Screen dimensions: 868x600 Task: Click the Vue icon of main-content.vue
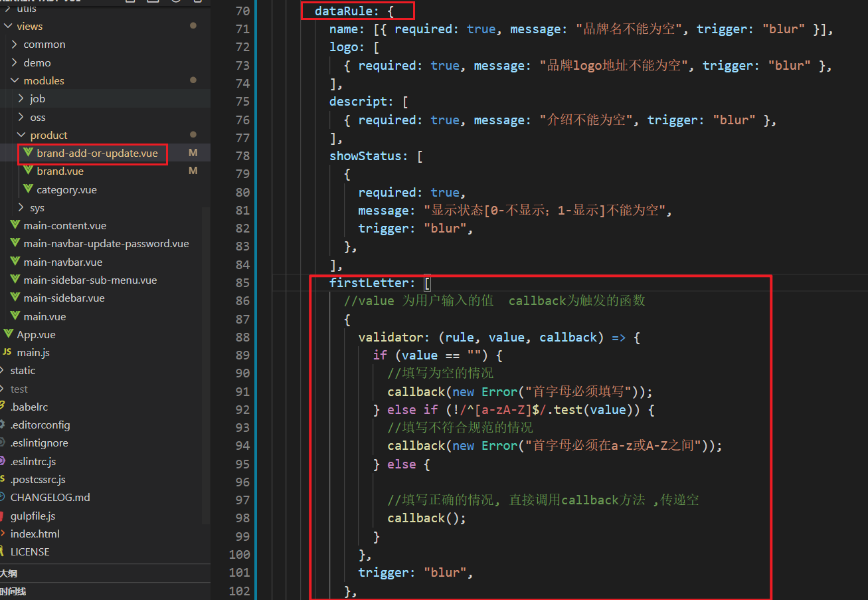[x=15, y=225]
